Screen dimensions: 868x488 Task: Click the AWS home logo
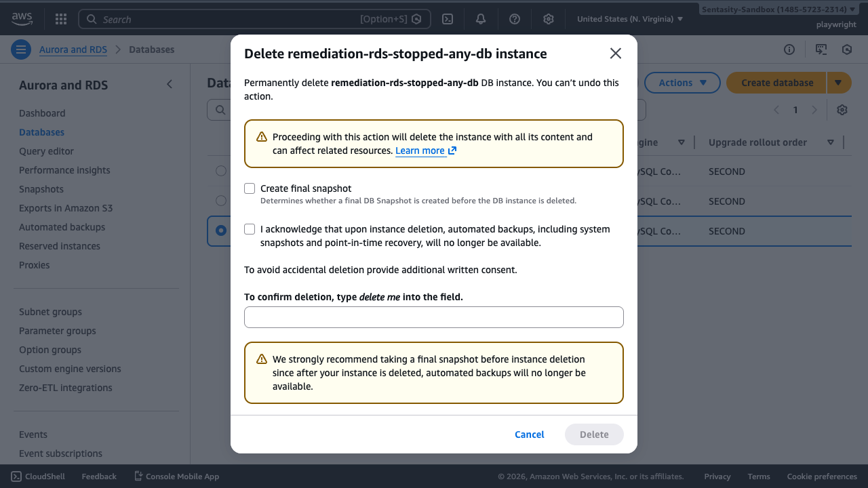point(22,18)
